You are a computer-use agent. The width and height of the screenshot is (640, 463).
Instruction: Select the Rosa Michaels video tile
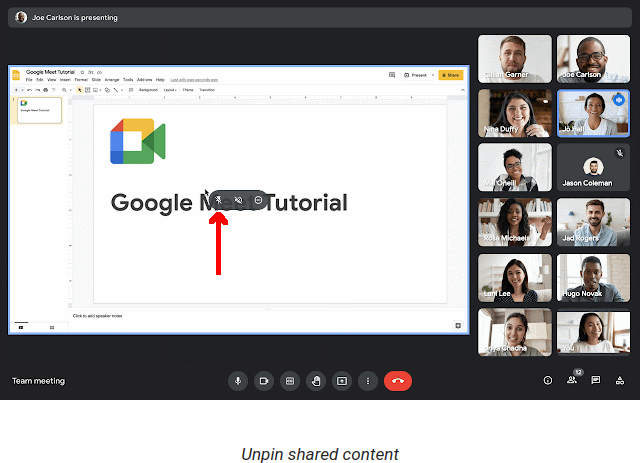[515, 222]
